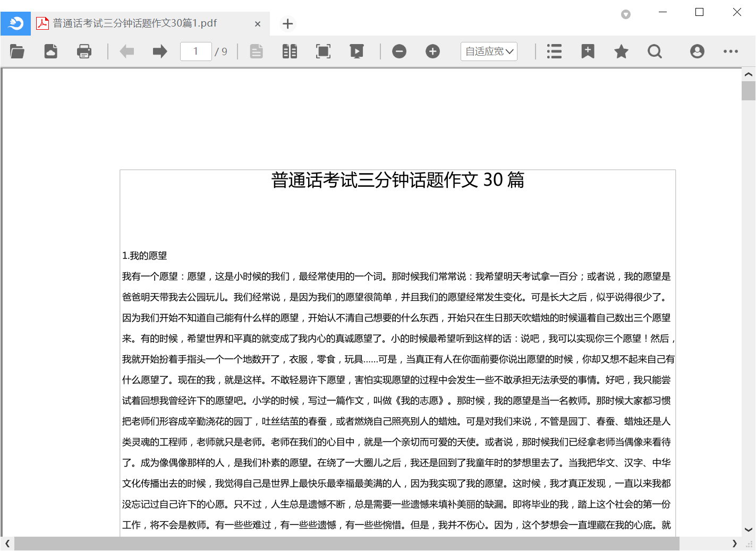The width and height of the screenshot is (756, 551).
Task: Zoom in with the plus icon
Action: coord(432,51)
